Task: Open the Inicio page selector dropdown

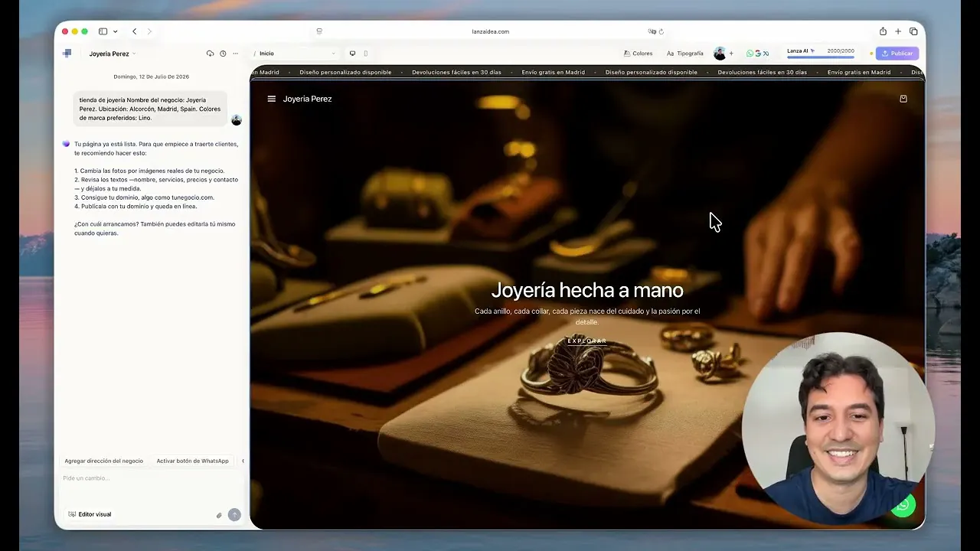Action: coord(297,54)
